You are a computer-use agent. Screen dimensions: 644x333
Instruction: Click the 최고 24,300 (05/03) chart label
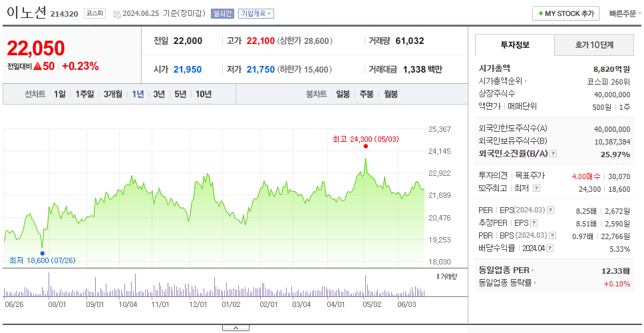(x=365, y=139)
